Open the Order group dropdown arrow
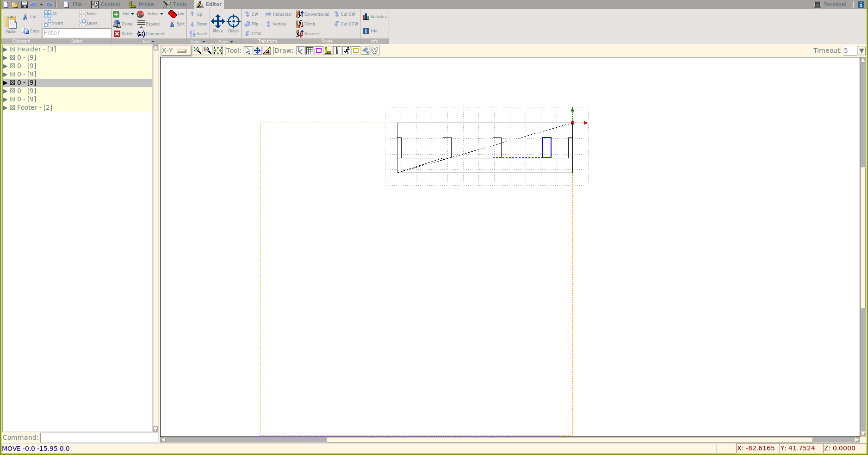Image resolution: width=868 pixels, height=455 pixels. [204, 42]
